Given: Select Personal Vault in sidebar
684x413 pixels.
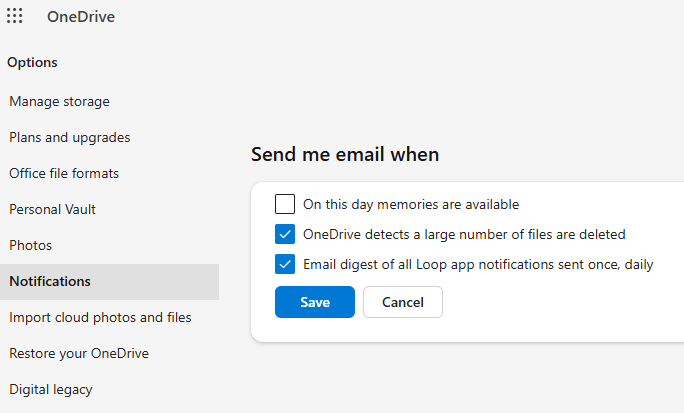Looking at the screenshot, I should click(52, 209).
